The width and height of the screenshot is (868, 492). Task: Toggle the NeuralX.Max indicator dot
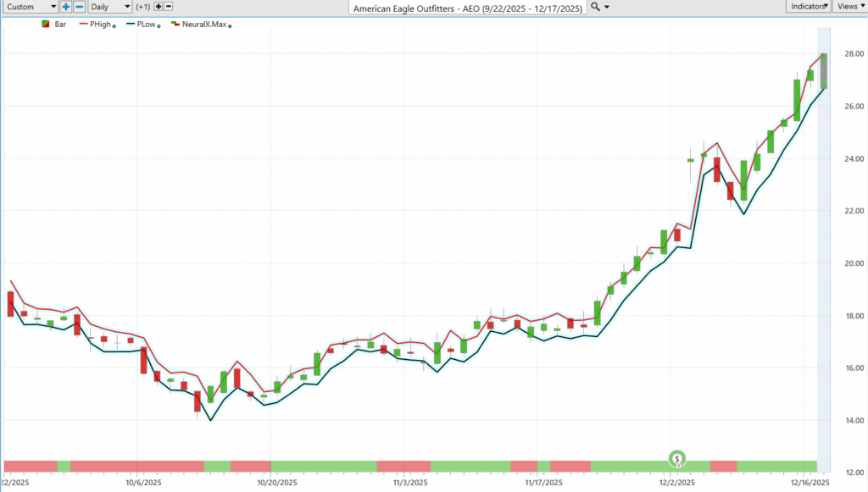231,26
